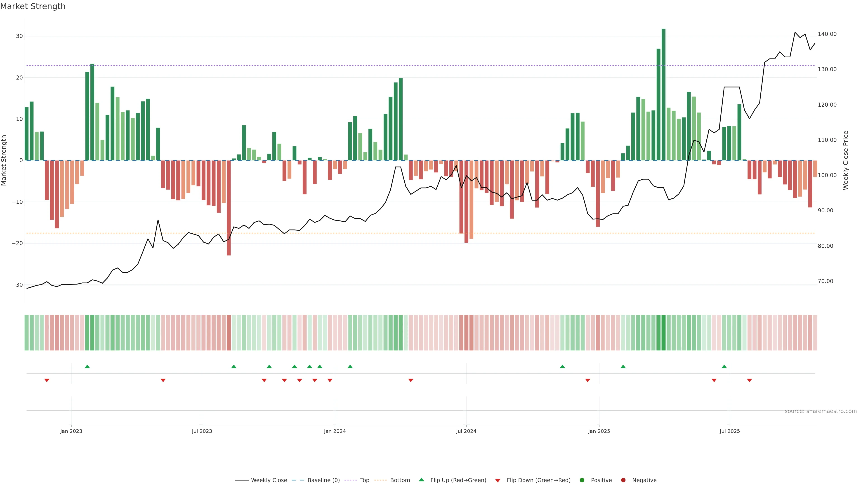
Task: Click Flip Up green triangle legend icon
Action: pyautogui.click(x=421, y=480)
